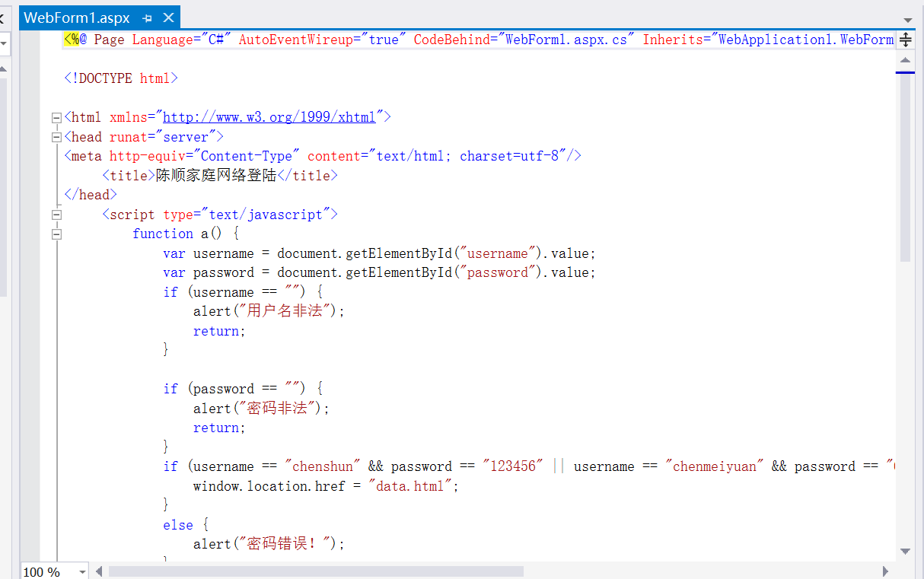The image size is (924, 579).
Task: Click the window.location.href assignment
Action: point(327,485)
